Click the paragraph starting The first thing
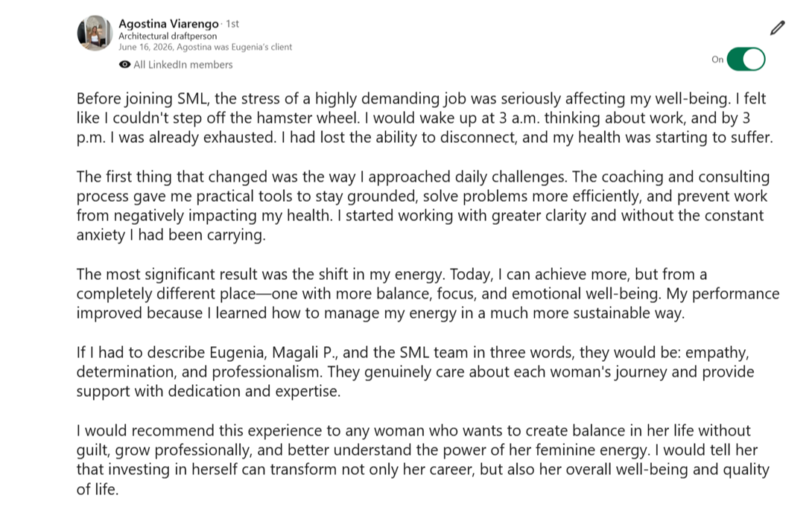 [x=423, y=206]
